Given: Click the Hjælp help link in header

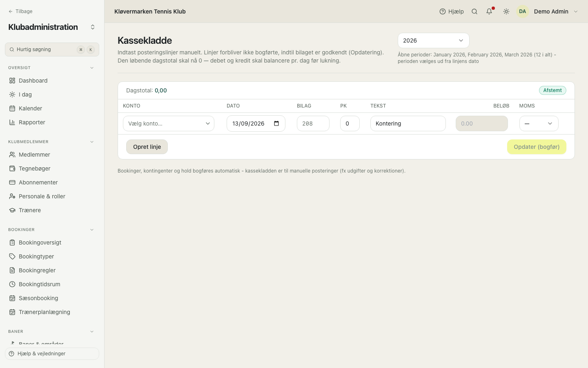Looking at the screenshot, I should (x=452, y=11).
